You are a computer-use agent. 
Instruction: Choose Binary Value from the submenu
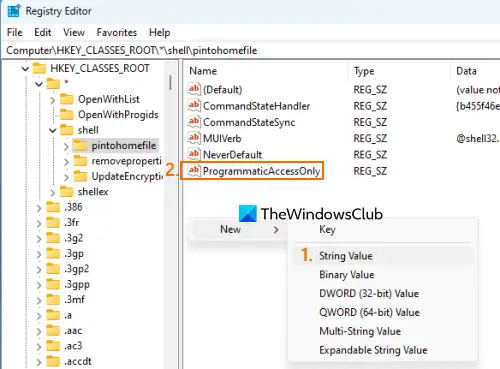click(x=383, y=275)
